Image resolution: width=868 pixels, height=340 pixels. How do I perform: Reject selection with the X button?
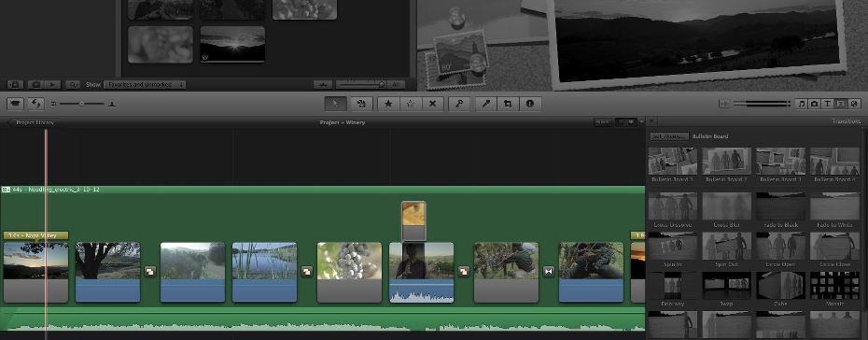click(433, 104)
